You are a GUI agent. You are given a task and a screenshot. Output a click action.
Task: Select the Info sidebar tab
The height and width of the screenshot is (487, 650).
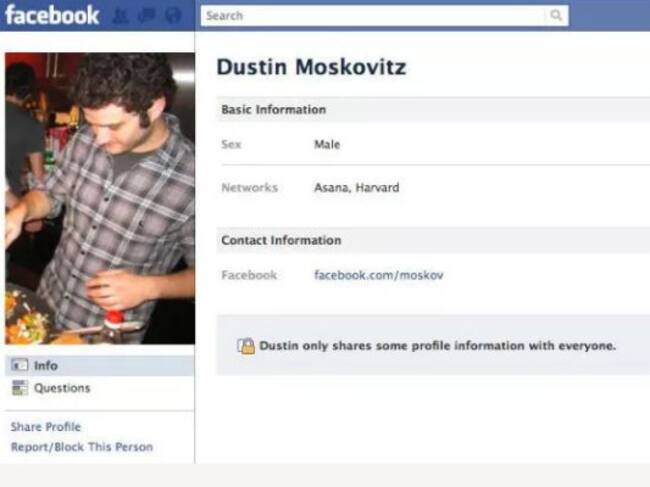click(99, 366)
